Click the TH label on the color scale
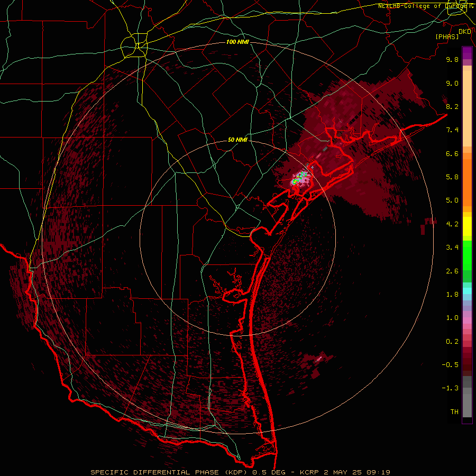The height and width of the screenshot is (476, 476). [454, 412]
